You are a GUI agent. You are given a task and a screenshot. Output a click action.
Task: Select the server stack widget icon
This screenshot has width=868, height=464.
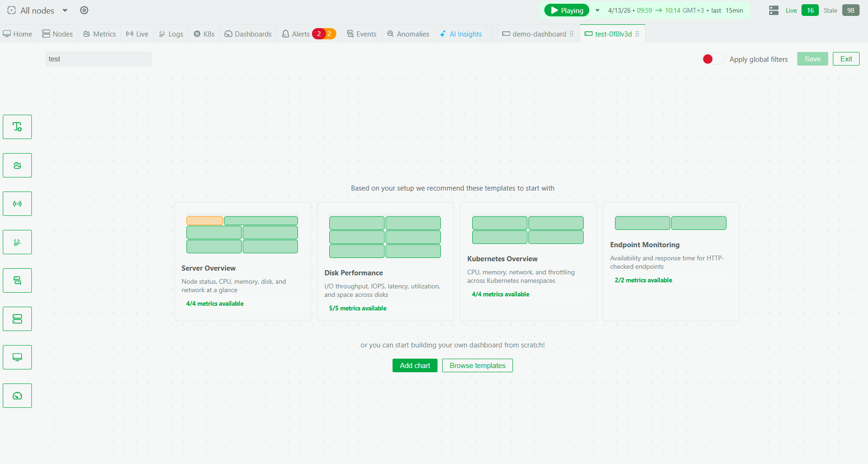pyautogui.click(x=17, y=319)
